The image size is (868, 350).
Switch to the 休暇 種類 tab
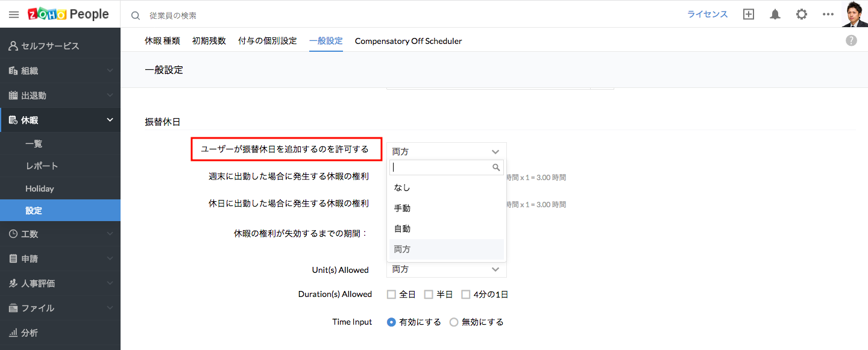click(162, 41)
